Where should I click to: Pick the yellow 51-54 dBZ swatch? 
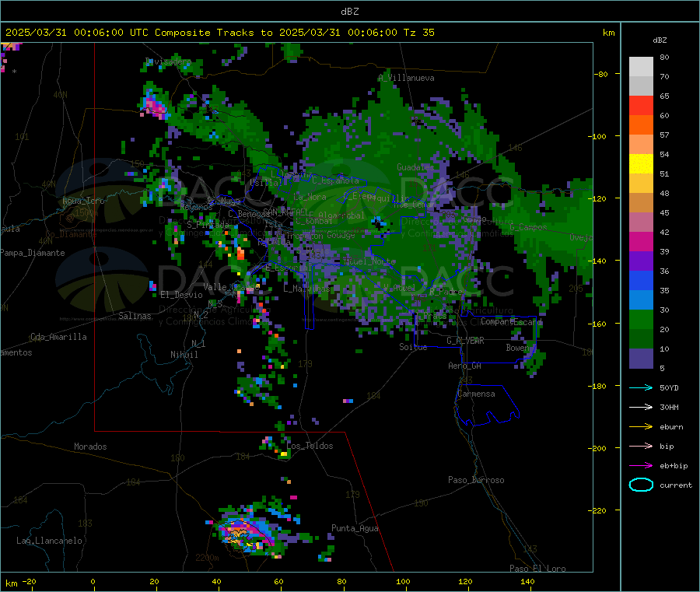[x=641, y=164]
